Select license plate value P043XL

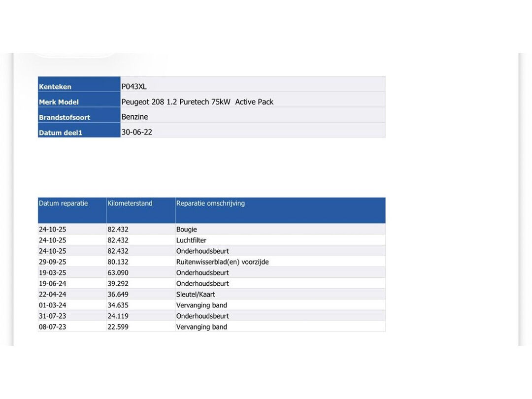[x=134, y=87]
